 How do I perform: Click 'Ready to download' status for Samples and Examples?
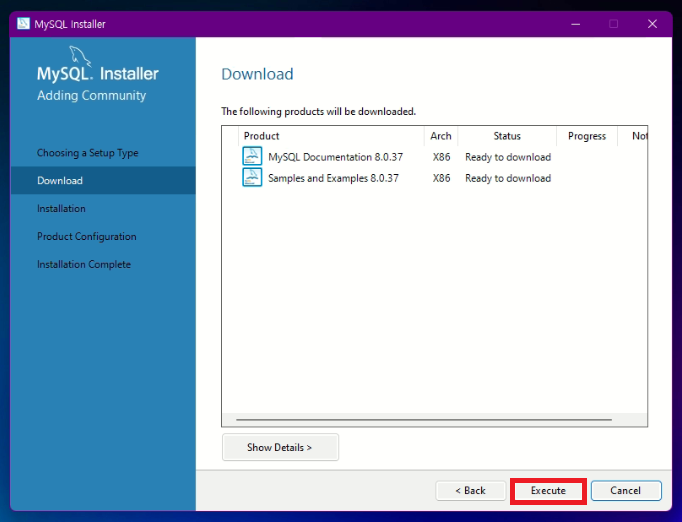coord(508,178)
